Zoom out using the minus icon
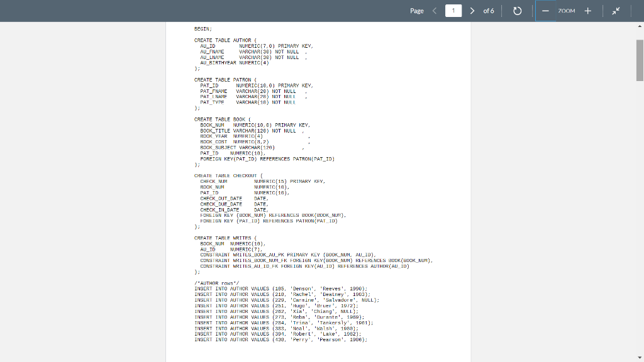The image size is (644, 362). [x=544, y=11]
